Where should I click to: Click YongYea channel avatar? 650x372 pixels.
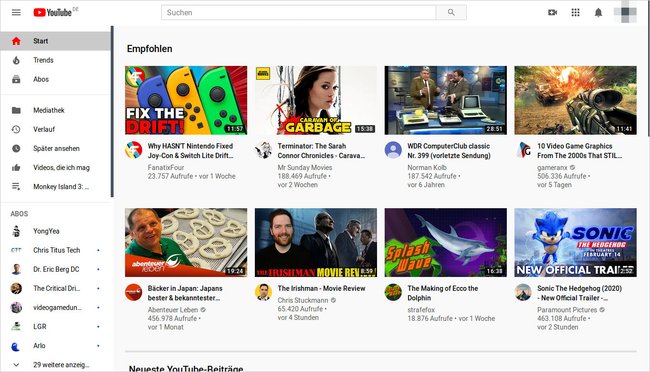coord(16,231)
